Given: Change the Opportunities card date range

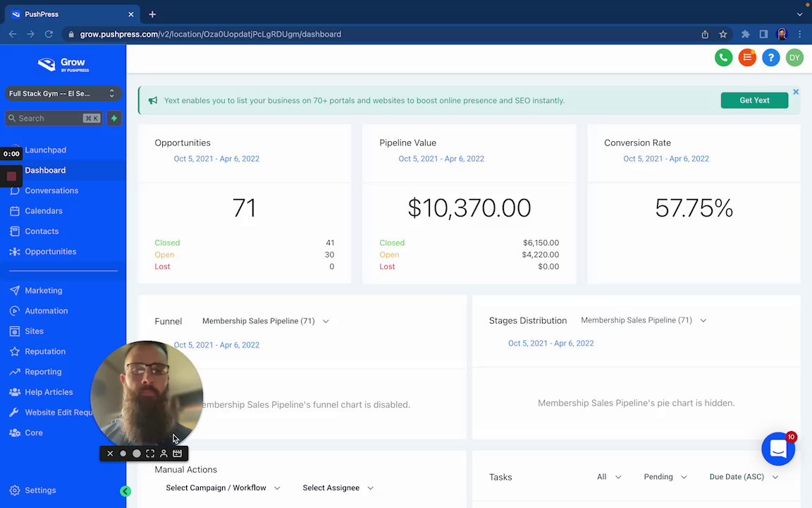Looking at the screenshot, I should point(216,159).
